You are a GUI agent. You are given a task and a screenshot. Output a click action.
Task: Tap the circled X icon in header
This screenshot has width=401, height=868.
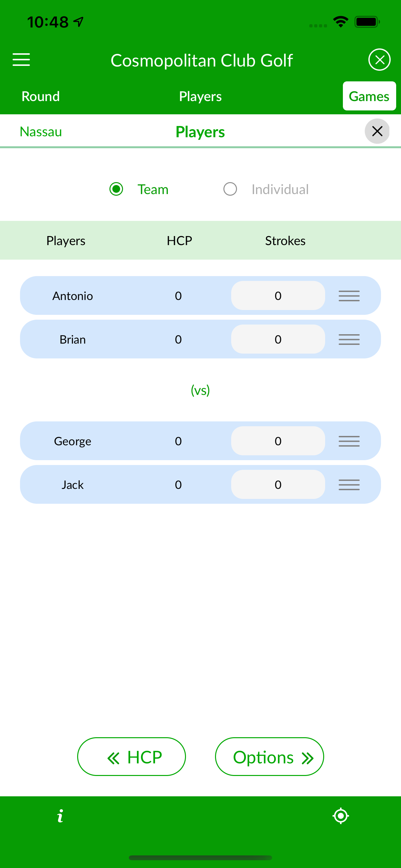[x=379, y=60]
